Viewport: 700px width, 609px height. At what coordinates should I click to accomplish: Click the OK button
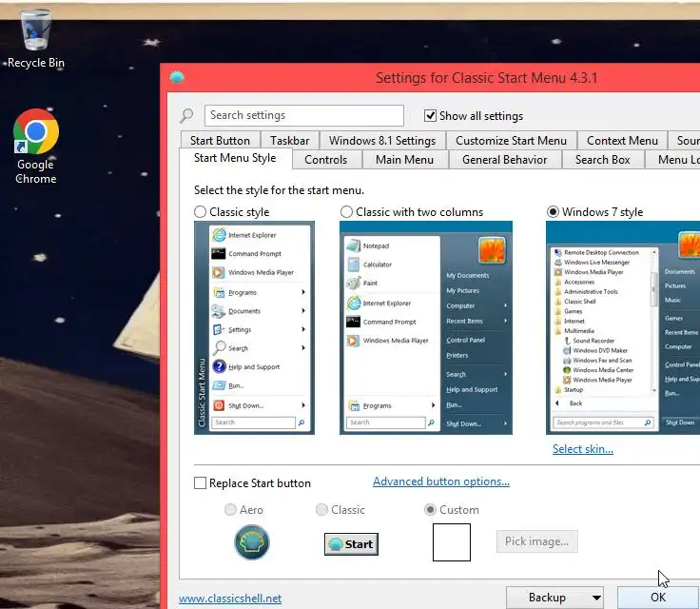[658, 598]
